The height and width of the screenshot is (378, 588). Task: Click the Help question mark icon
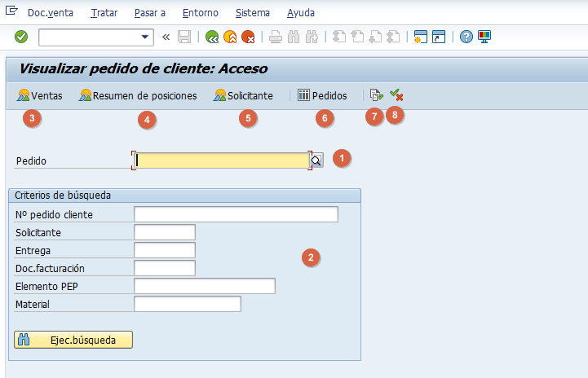[x=466, y=37]
